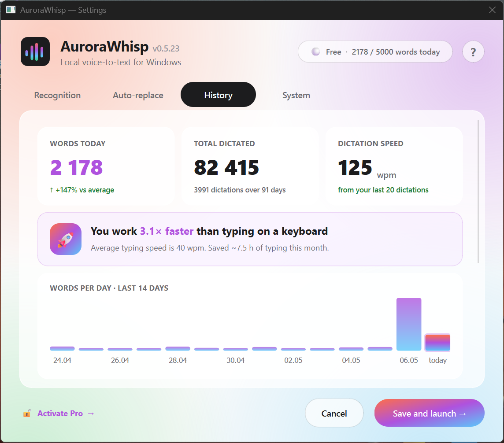Switch to the Recognition tab
This screenshot has width=504, height=443.
click(x=58, y=95)
